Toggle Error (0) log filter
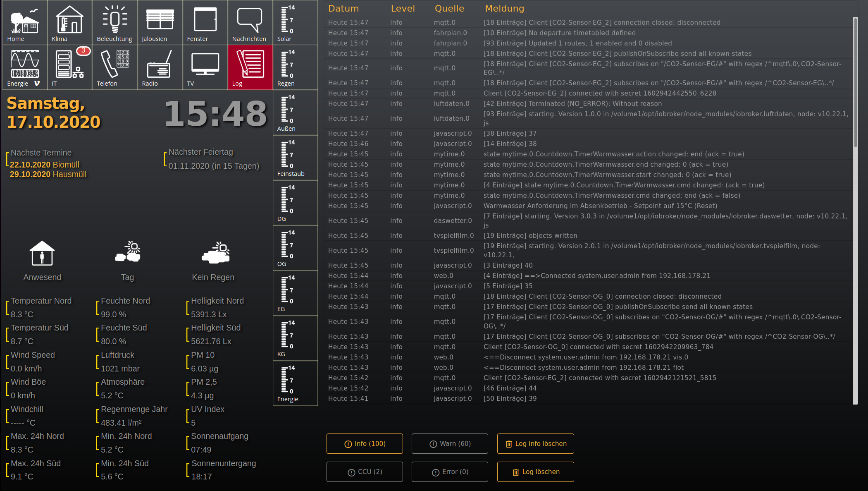The image size is (868, 491). (450, 472)
